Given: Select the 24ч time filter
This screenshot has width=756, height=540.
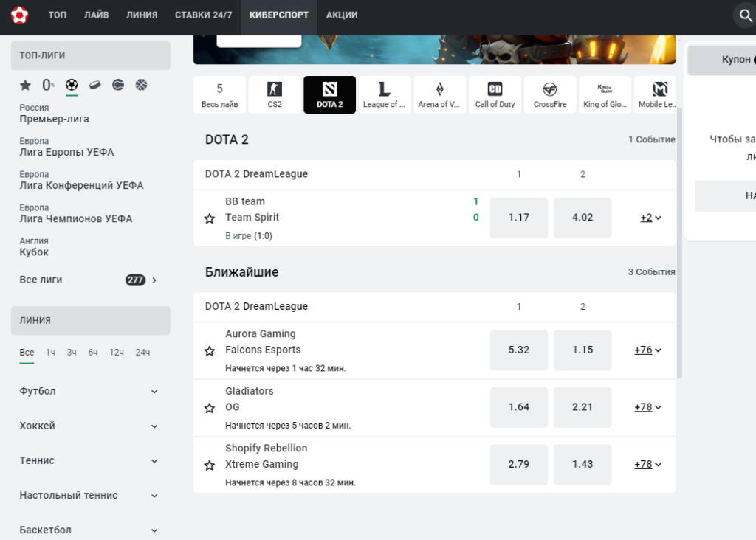Looking at the screenshot, I should [142, 353].
